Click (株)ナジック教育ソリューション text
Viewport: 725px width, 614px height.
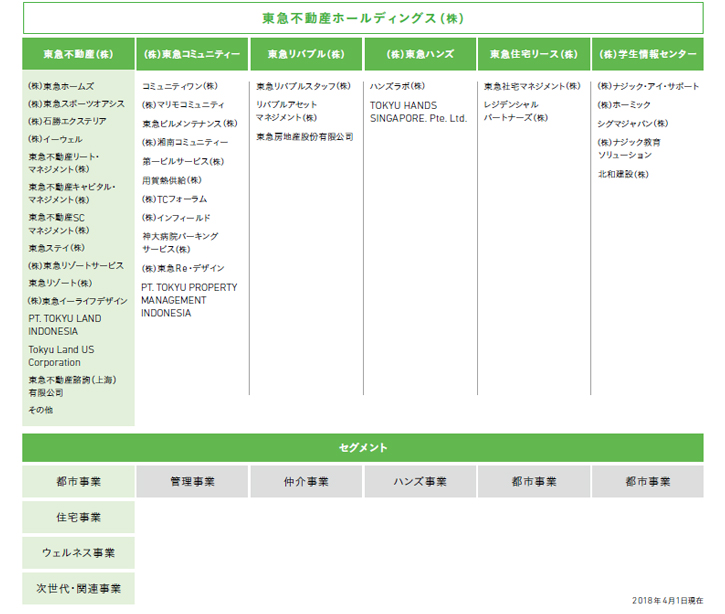pyautogui.click(x=629, y=148)
